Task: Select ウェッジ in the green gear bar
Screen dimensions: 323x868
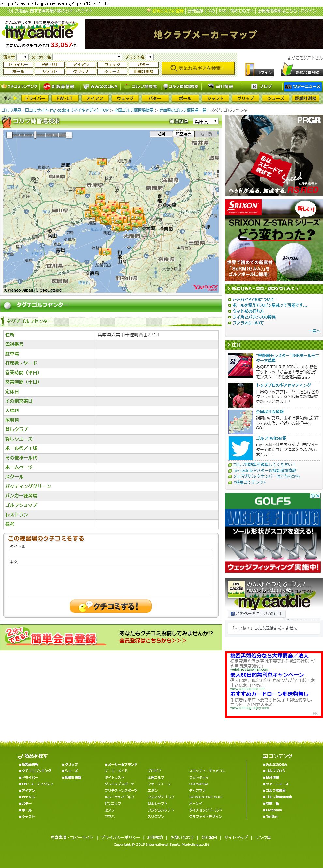Action: click(x=125, y=99)
